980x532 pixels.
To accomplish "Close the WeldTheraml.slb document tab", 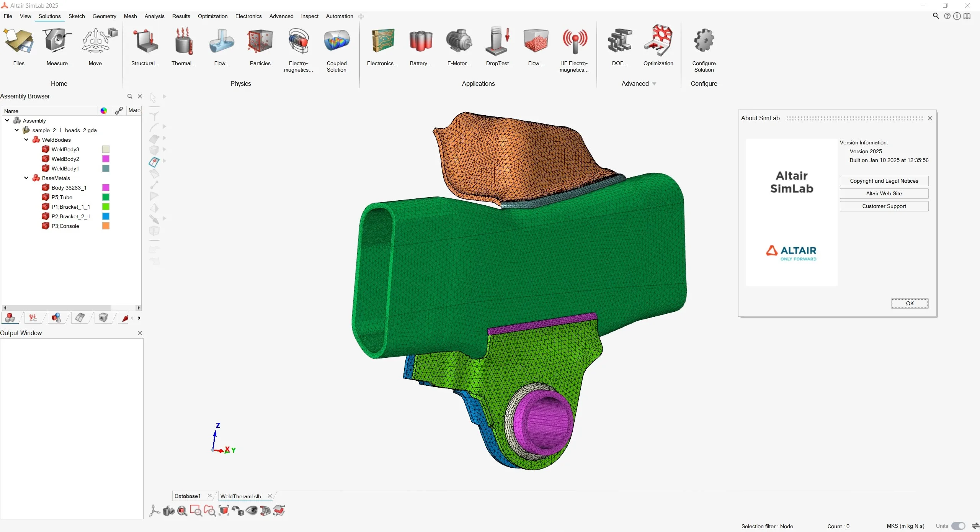I will pos(270,496).
